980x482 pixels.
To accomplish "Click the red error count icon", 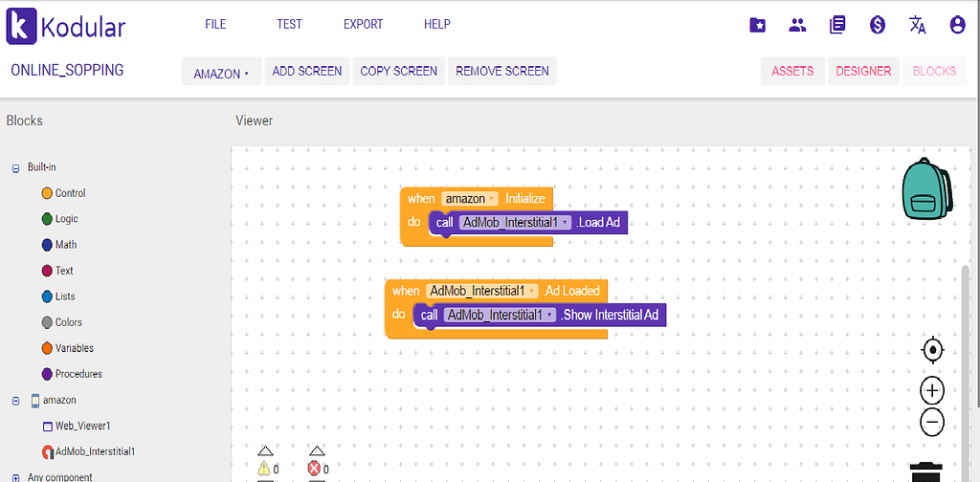I will tap(314, 469).
